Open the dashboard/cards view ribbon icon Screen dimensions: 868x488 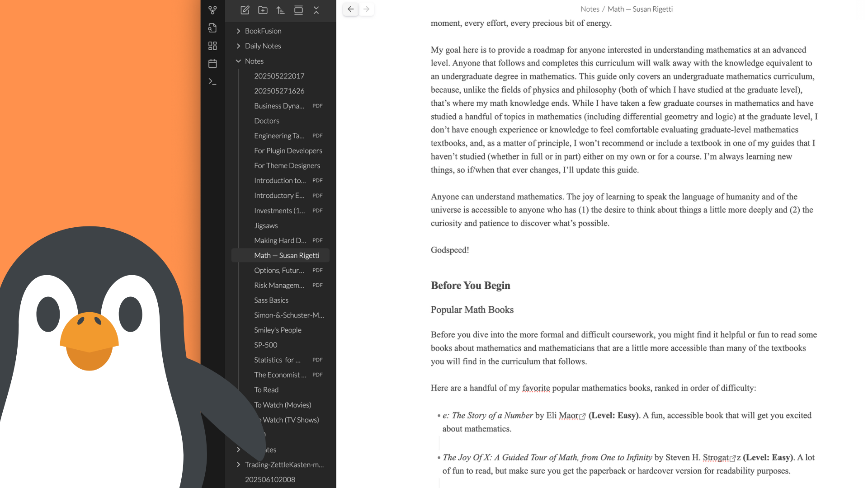tap(212, 46)
